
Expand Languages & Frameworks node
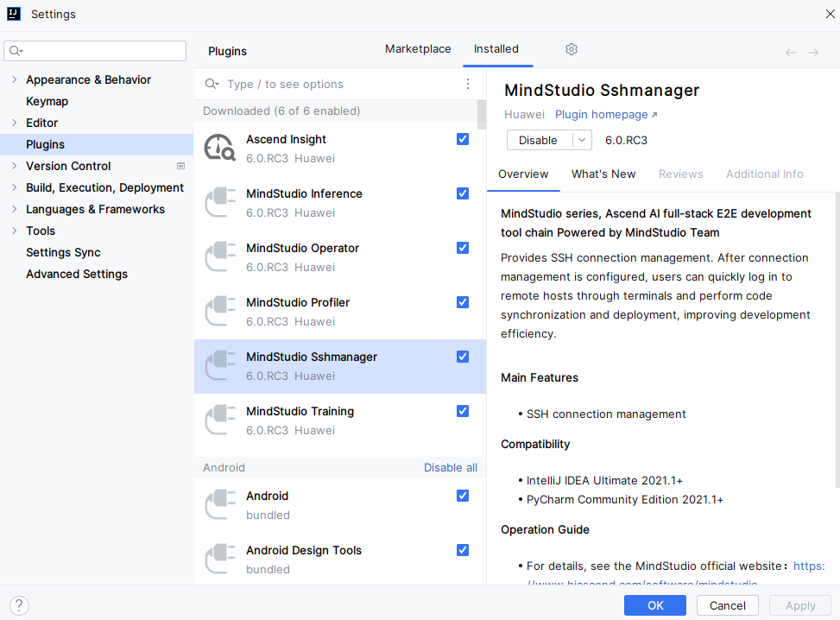coord(15,209)
